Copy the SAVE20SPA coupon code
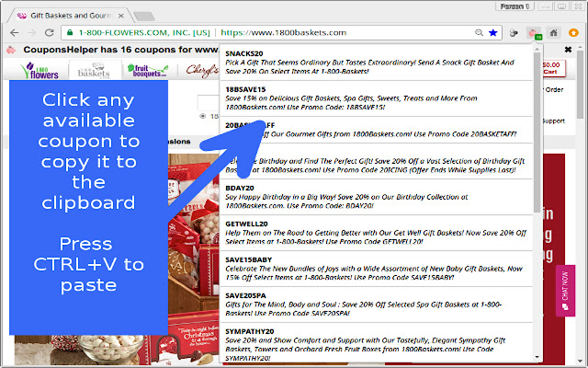This screenshot has height=368, width=588. click(376, 305)
